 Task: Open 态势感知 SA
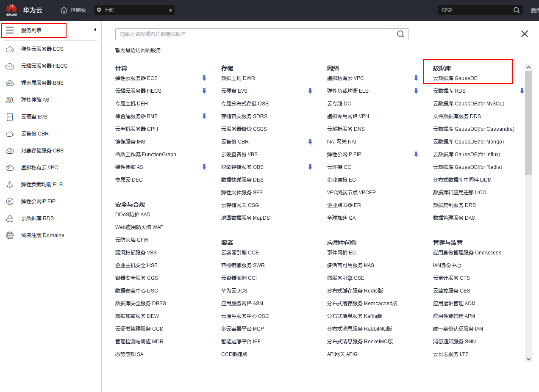click(129, 354)
